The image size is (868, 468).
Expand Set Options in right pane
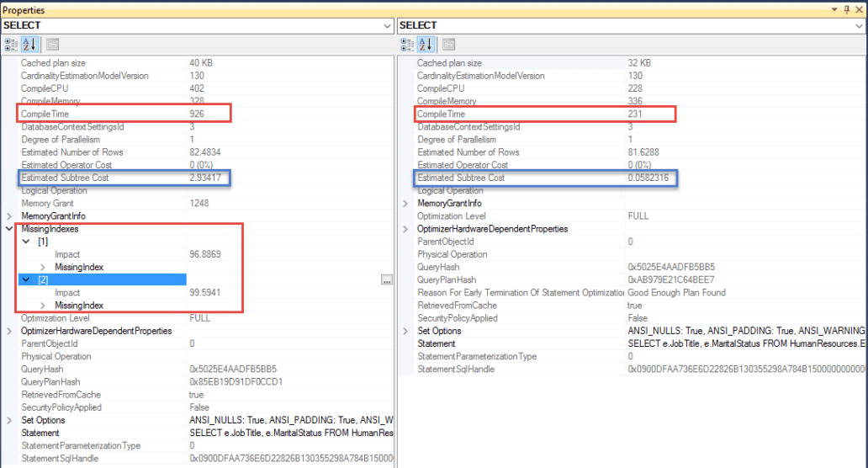click(x=405, y=331)
